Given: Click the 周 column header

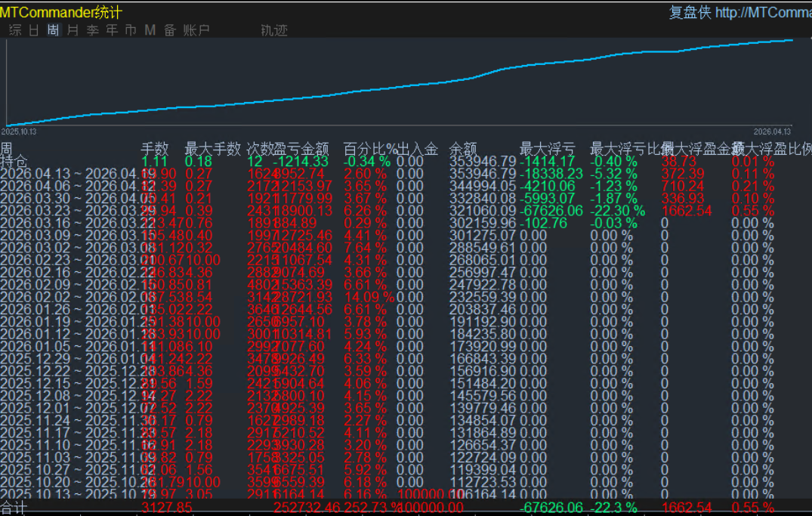Looking at the screenshot, I should point(6,149).
